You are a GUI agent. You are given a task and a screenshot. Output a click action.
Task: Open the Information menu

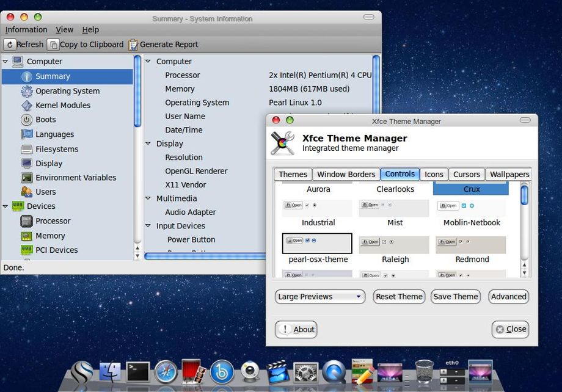tap(26, 29)
